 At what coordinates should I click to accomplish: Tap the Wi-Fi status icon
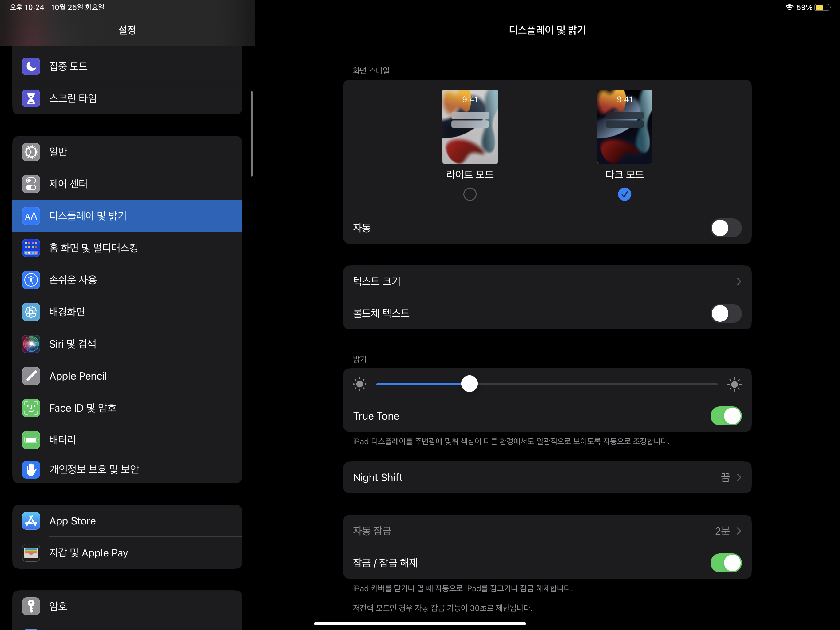(789, 7)
